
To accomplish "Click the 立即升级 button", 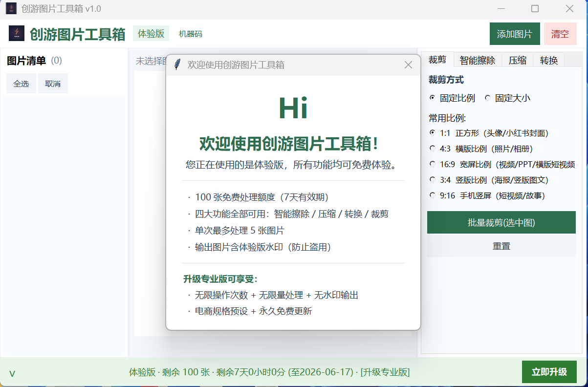I will click(549, 372).
